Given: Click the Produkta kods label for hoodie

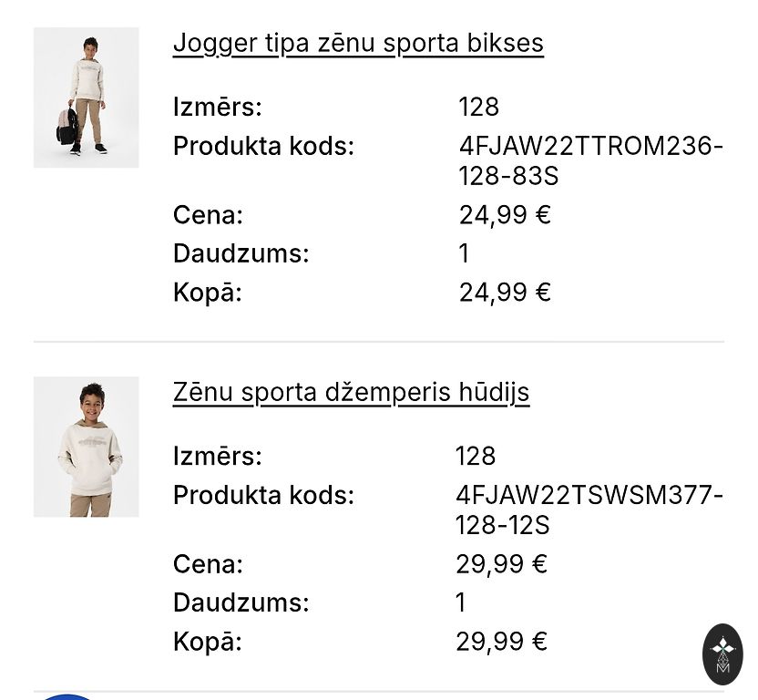Looking at the screenshot, I should 263,495.
